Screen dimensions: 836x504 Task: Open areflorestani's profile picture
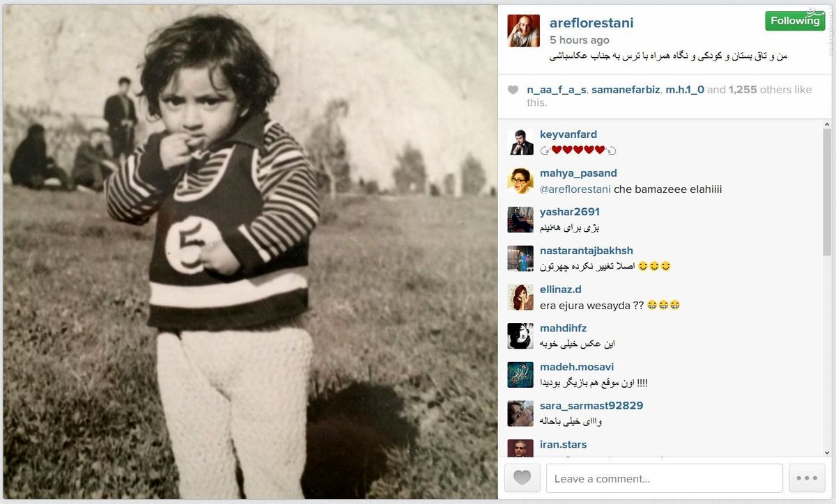523,31
